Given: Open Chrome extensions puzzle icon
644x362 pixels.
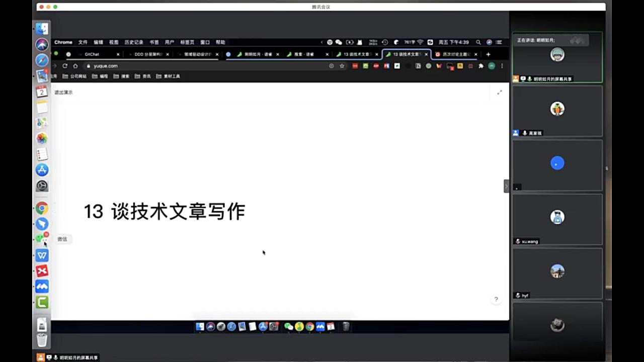Looking at the screenshot, I should [481, 66].
